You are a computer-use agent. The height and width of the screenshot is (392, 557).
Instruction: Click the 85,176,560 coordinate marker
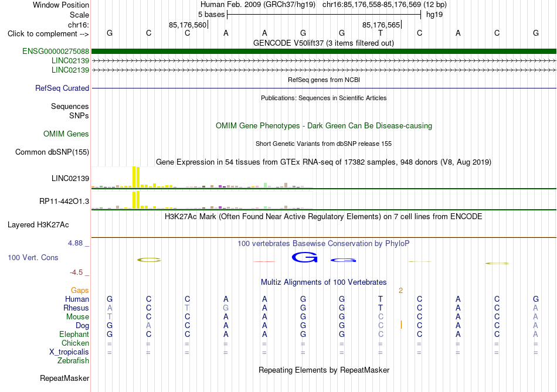point(188,25)
